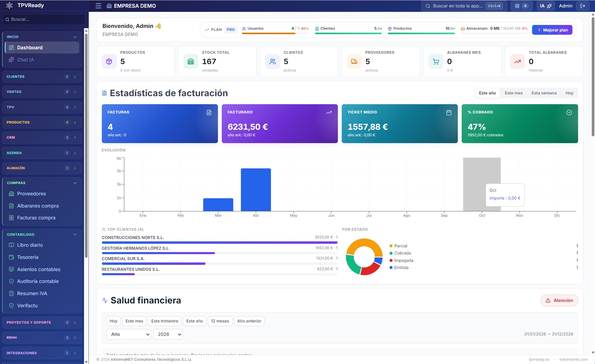This screenshot has width=595, height=364.
Task: Click the Tesorería wallet icon
Action: [11, 257]
